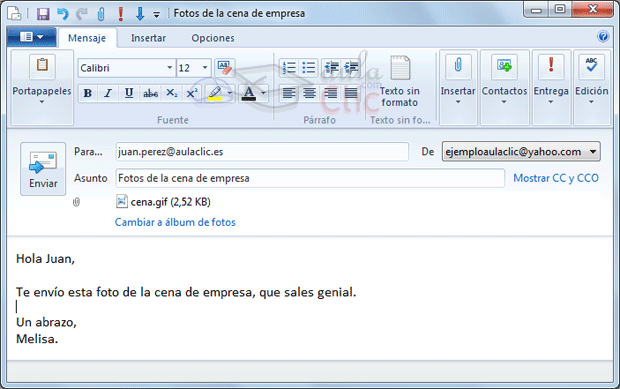Toggle bold formatting
Image resolution: width=620 pixels, height=389 pixels.
88,93
